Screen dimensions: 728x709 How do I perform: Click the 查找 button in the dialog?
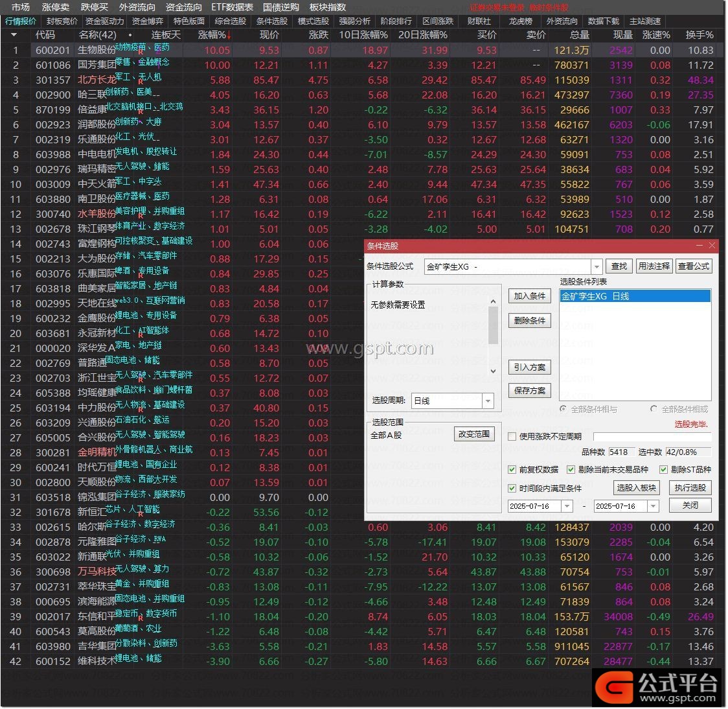pyautogui.click(x=619, y=266)
